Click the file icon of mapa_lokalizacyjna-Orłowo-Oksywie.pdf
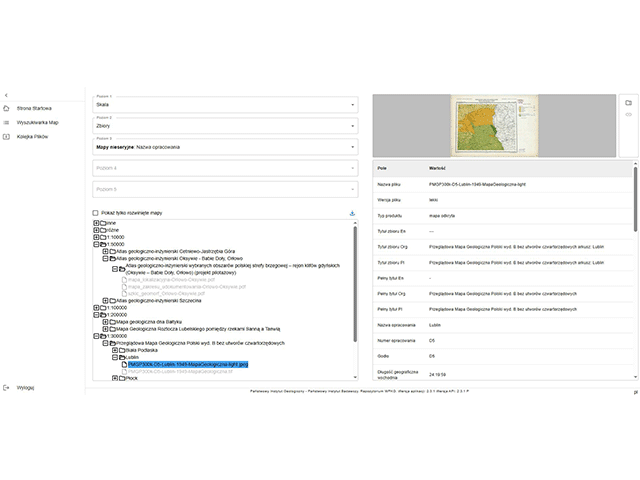 click(x=124, y=280)
